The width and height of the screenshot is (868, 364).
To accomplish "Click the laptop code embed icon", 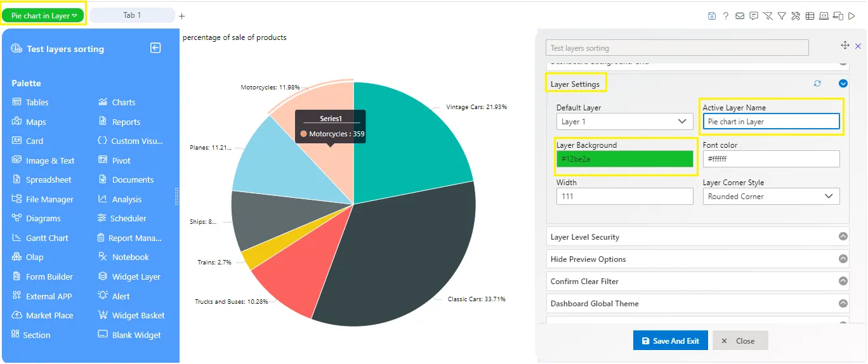I will click(824, 16).
